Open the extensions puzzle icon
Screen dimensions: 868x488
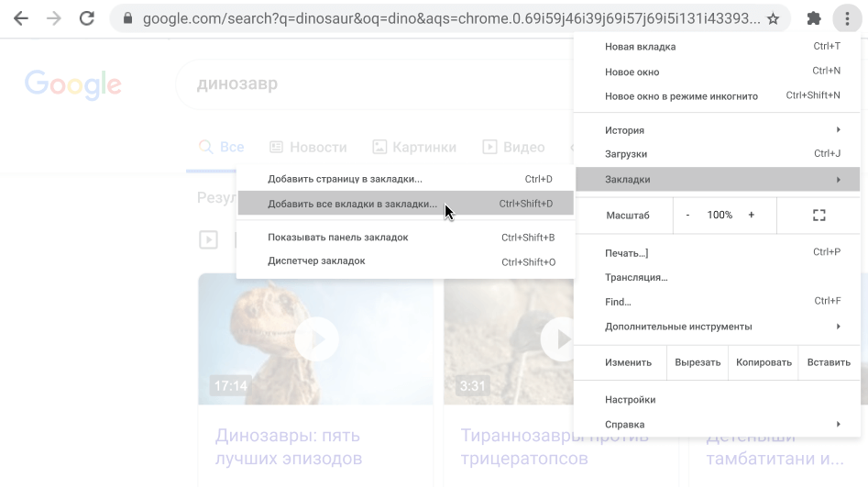point(813,18)
